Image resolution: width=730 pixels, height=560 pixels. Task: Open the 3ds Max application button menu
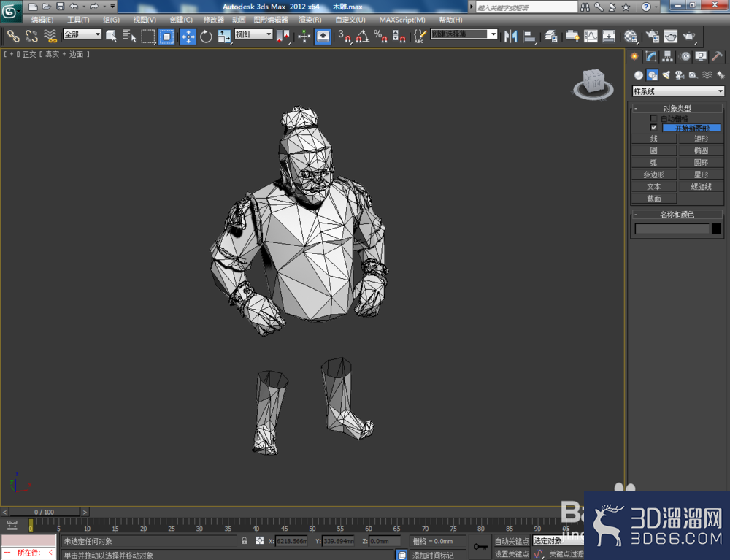click(x=11, y=11)
